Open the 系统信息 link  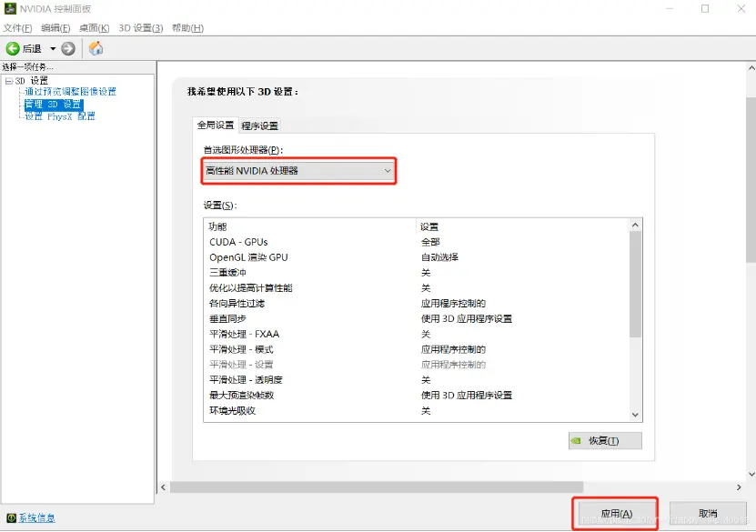[36, 517]
